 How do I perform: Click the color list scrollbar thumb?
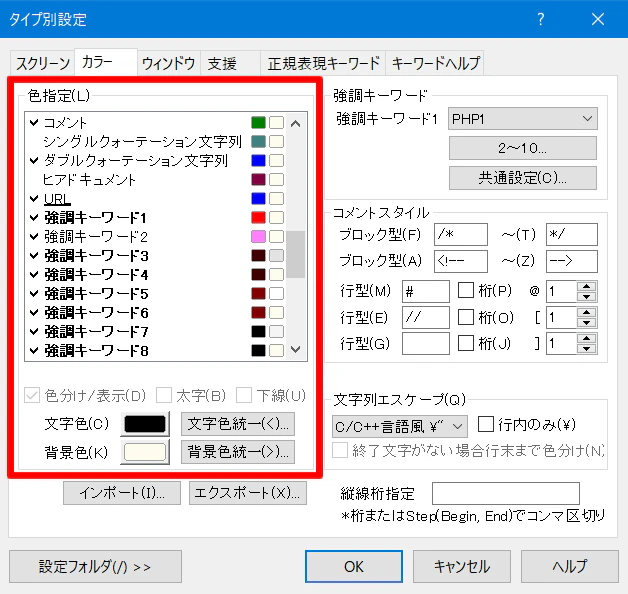296,254
